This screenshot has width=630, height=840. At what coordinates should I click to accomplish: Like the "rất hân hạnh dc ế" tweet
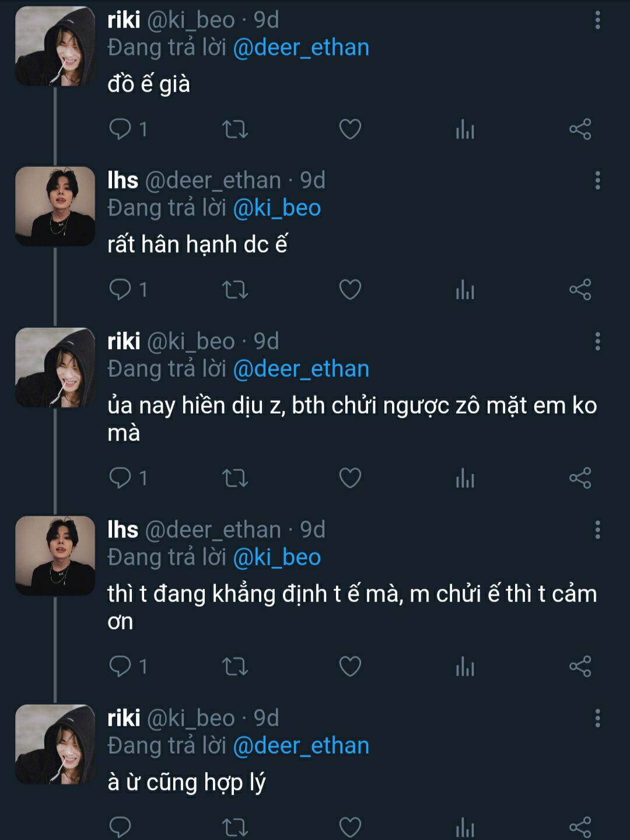tap(350, 289)
